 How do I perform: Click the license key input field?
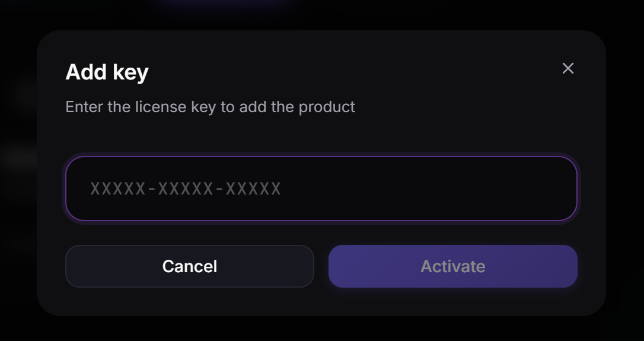[321, 189]
